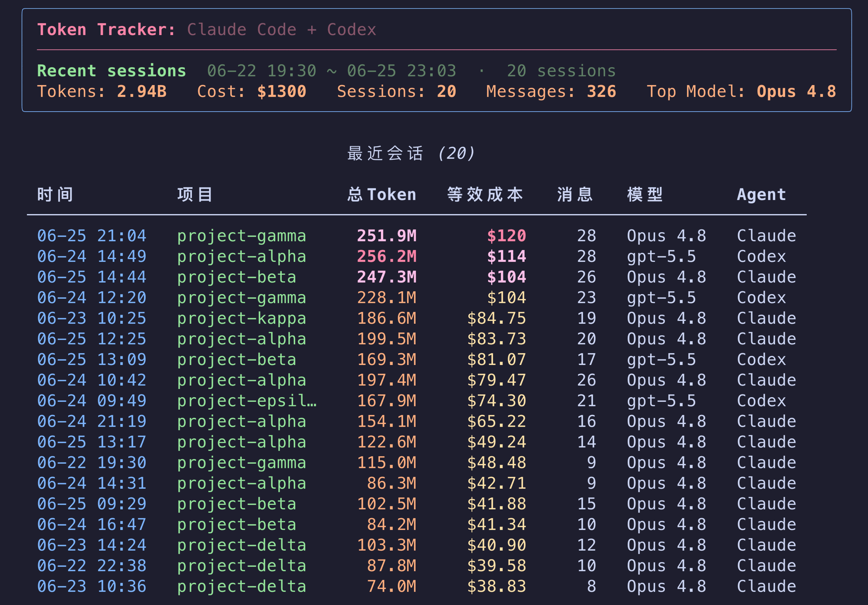Click the "项目" column header
Screen dimensions: 868x605
tap(195, 194)
